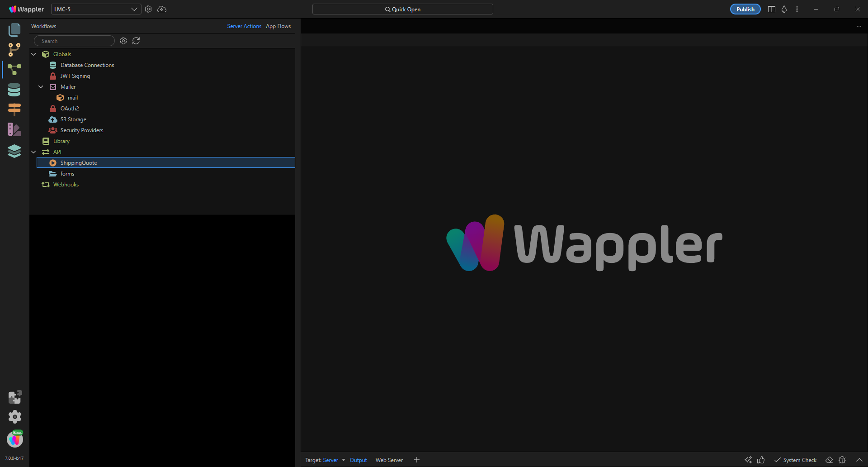Switch to Server Actions tab
This screenshot has height=467, width=868.
pyautogui.click(x=244, y=26)
